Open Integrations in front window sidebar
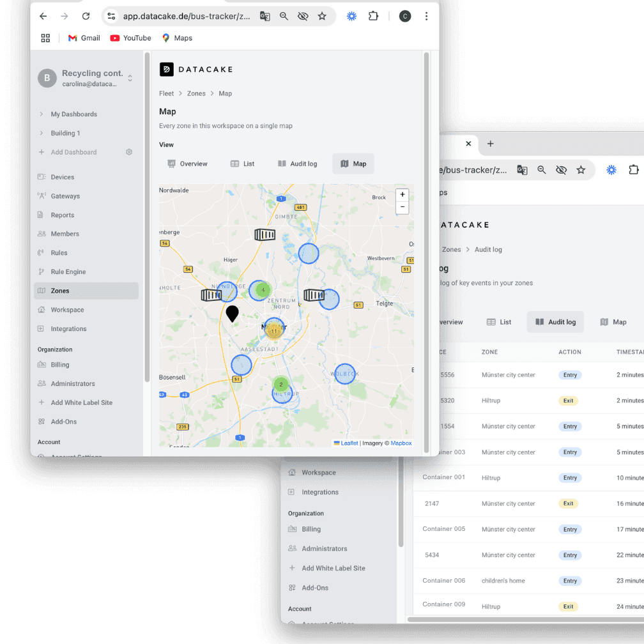This screenshot has width=644, height=644. point(68,328)
